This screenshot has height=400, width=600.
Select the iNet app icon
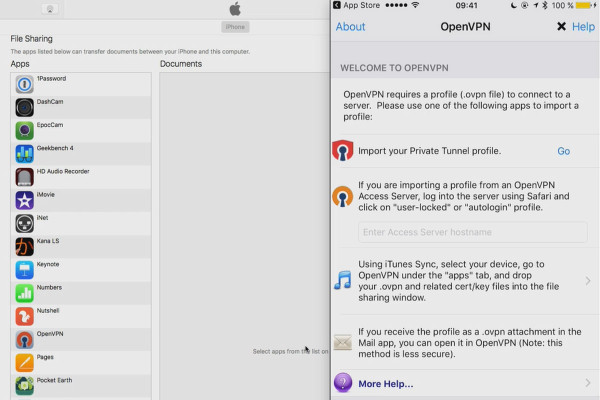pos(24,224)
